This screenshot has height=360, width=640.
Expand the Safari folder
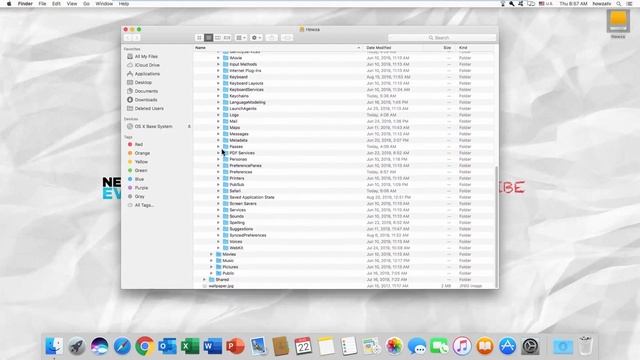coord(218,191)
